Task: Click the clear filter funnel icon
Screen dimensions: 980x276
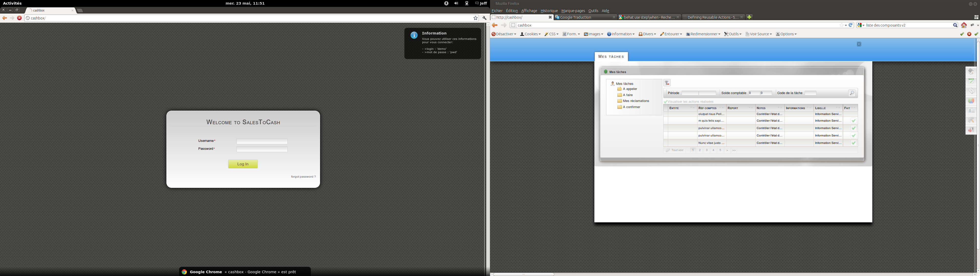Action: 667,83
